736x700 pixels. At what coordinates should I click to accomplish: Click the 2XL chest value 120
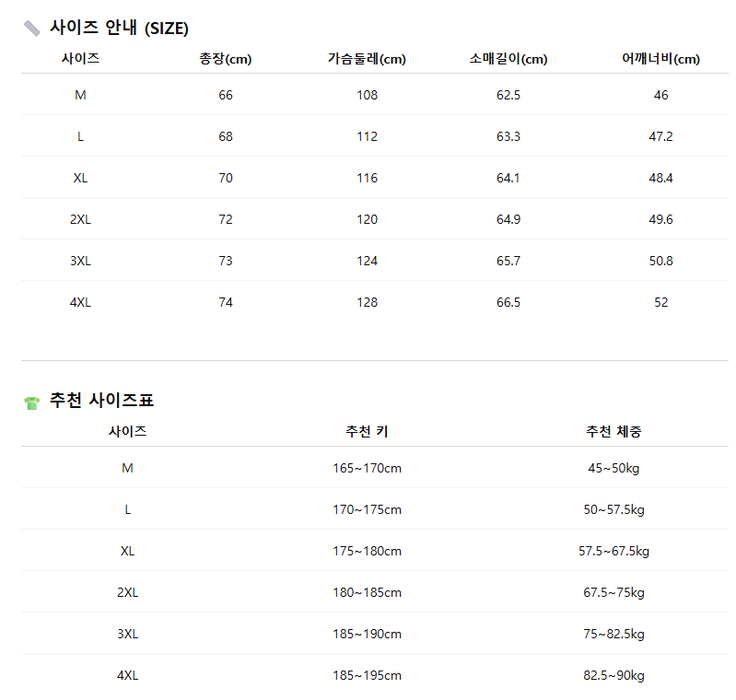pos(367,219)
